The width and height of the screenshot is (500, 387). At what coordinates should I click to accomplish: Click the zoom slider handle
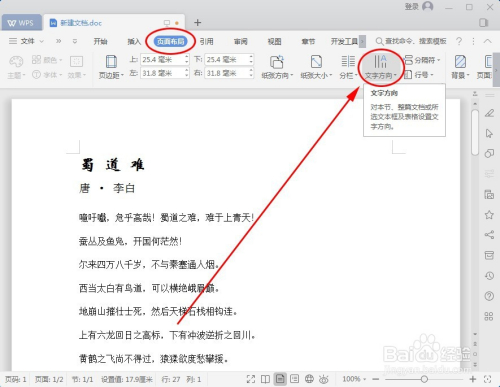point(424,379)
